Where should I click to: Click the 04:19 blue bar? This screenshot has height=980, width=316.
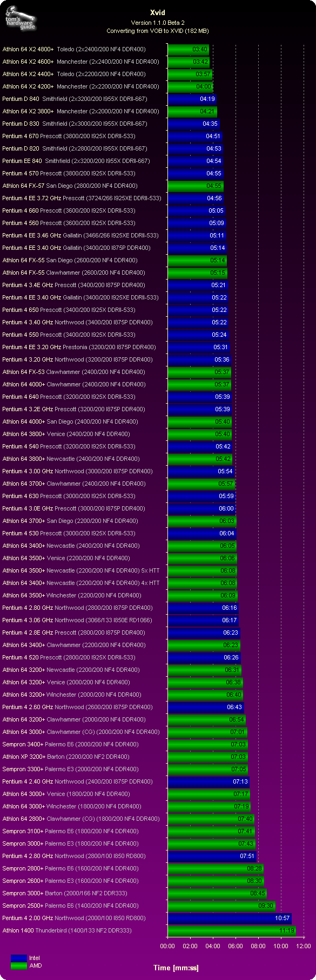click(192, 99)
